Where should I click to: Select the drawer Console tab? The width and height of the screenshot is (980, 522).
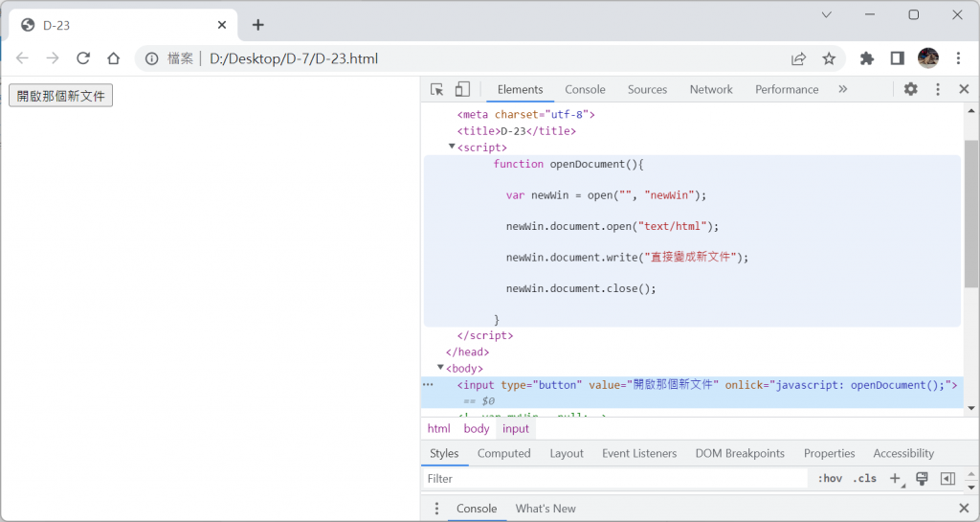(477, 509)
